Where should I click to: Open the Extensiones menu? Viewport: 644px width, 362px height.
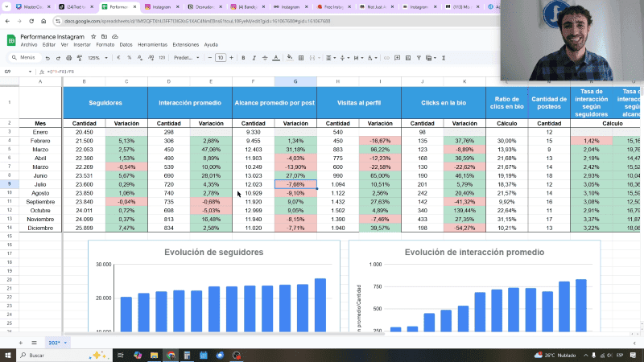(x=186, y=45)
